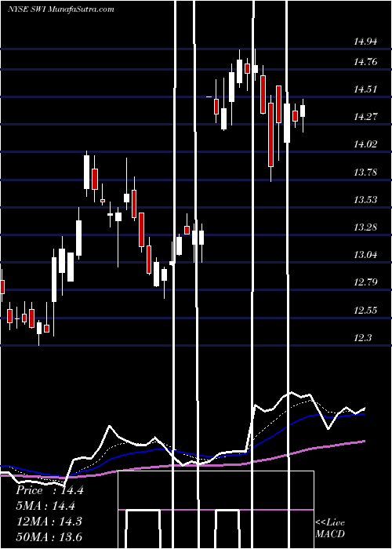Click the 13.78 price axis label
The image size is (392, 549).
pyautogui.click(x=365, y=172)
